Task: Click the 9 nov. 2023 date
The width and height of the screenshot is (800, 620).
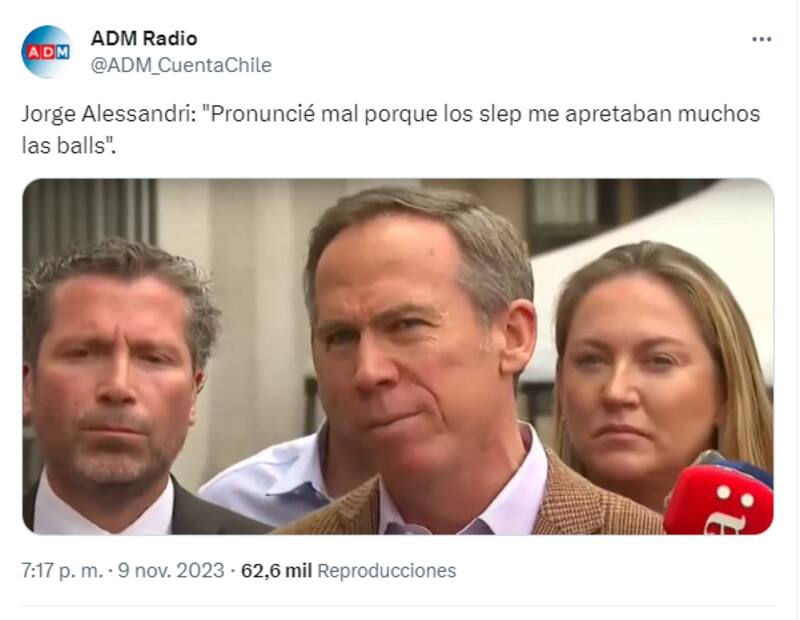Action: 171,571
